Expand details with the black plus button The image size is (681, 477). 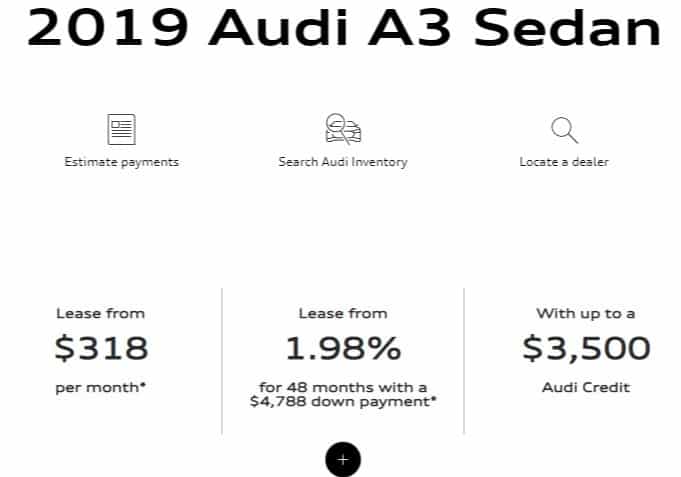click(x=342, y=459)
